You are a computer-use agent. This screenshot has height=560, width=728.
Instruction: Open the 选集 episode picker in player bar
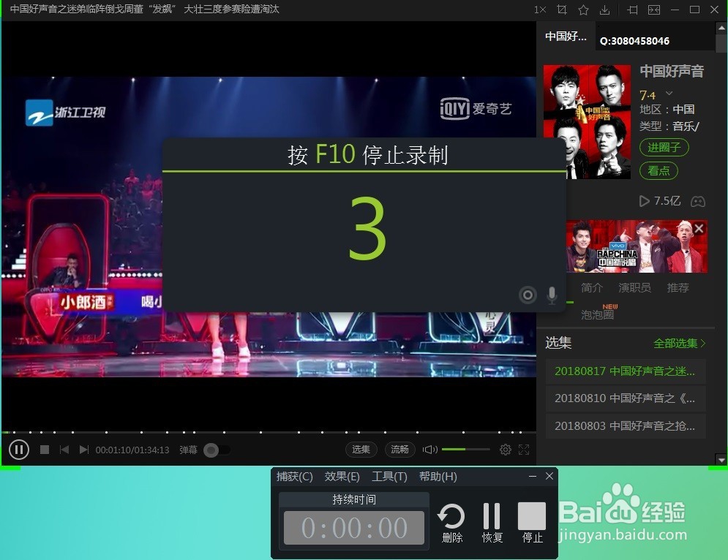point(361,450)
